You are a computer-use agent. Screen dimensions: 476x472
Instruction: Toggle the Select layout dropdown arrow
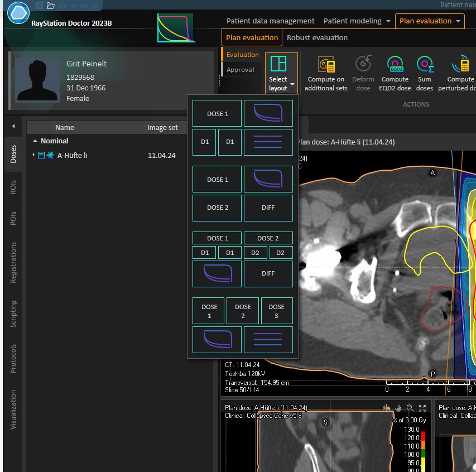(x=292, y=84)
